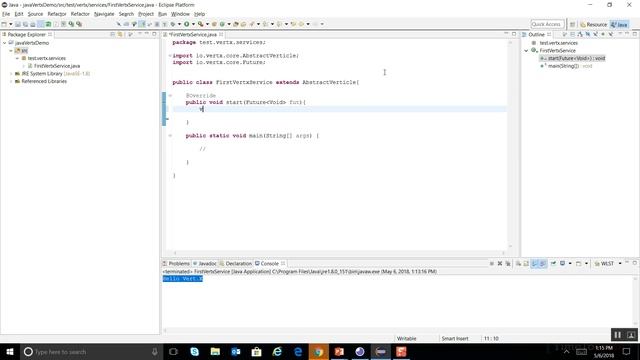The height and width of the screenshot is (360, 640).
Task: Open the New file dropdown arrow
Action: pyautogui.click(x=11, y=24)
